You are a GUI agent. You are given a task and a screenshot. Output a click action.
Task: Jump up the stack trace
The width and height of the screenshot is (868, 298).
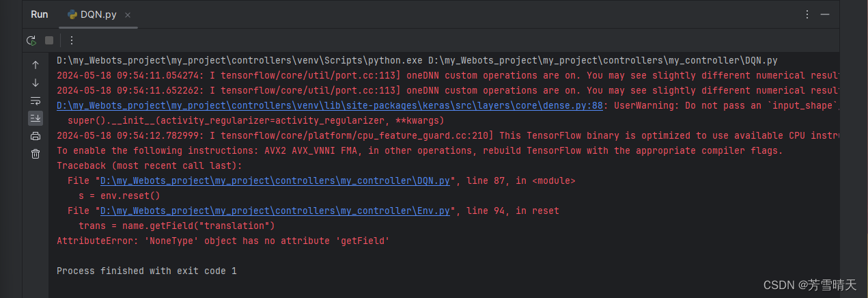pos(36,64)
